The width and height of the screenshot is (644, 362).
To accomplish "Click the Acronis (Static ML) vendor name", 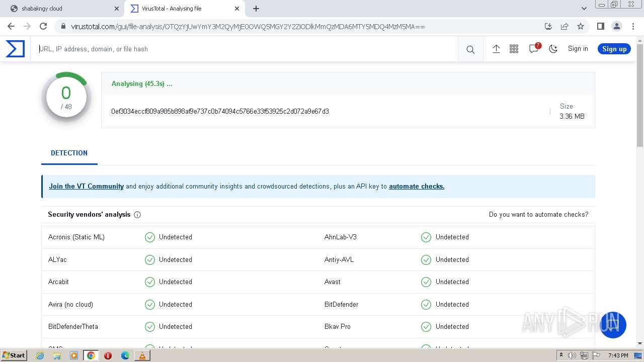I will click(x=76, y=237).
